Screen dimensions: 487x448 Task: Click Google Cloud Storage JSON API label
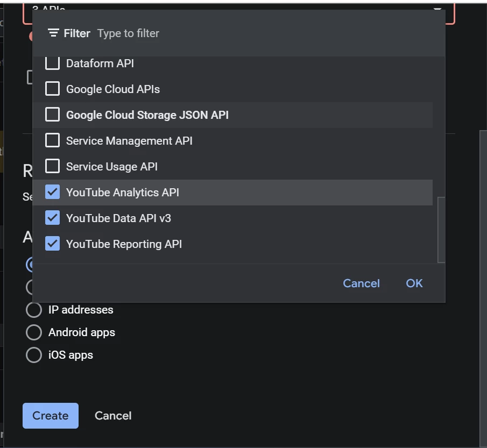pyautogui.click(x=147, y=115)
